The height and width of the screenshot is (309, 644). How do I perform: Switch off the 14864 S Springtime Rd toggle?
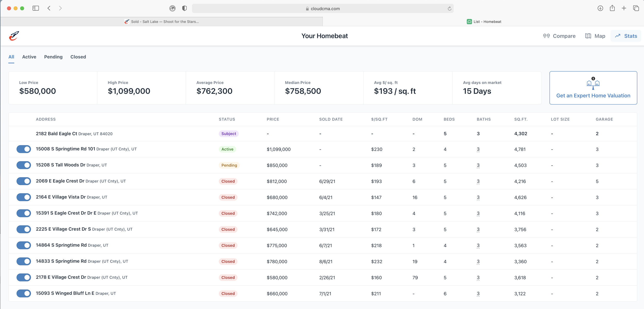tap(24, 245)
